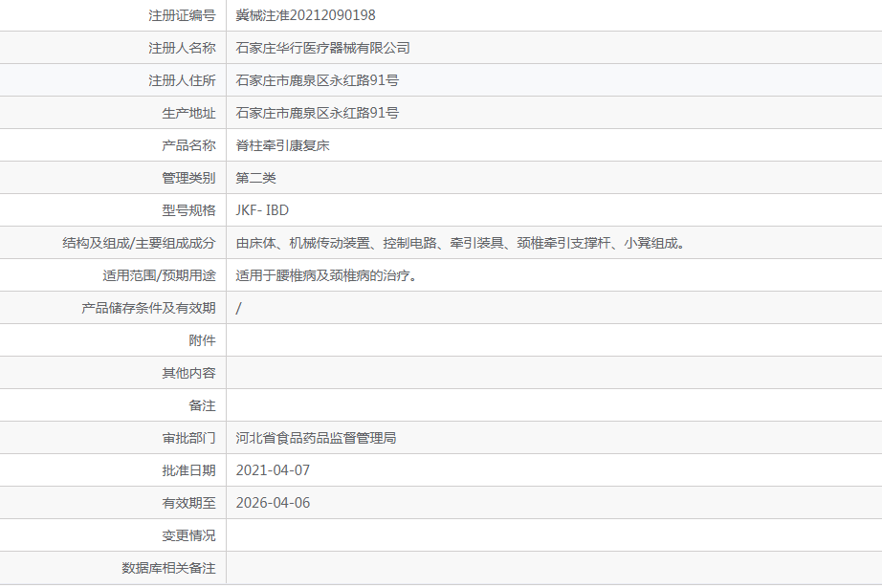Select the 注册证编号 label
Viewport: 882px width, 588px height.
pos(182,15)
